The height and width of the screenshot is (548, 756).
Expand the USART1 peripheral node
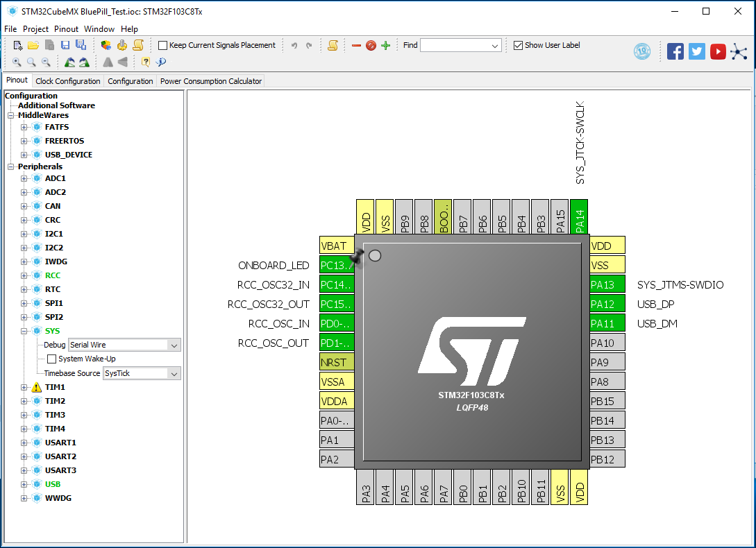[x=24, y=443]
